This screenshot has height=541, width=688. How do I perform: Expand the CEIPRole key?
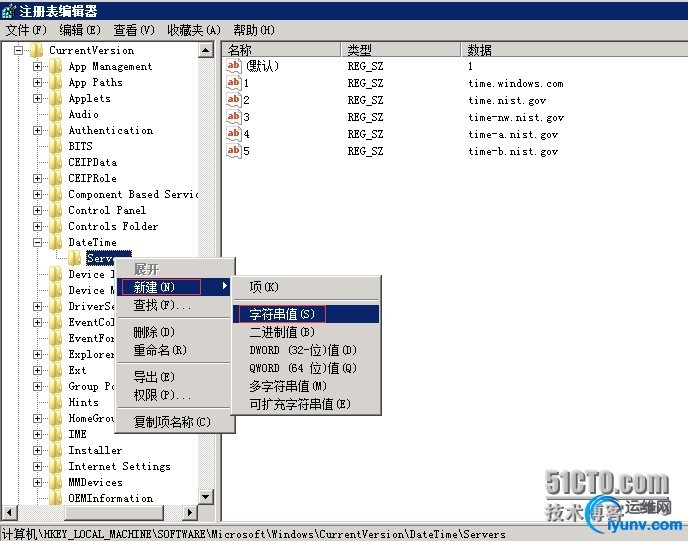[x=38, y=178]
